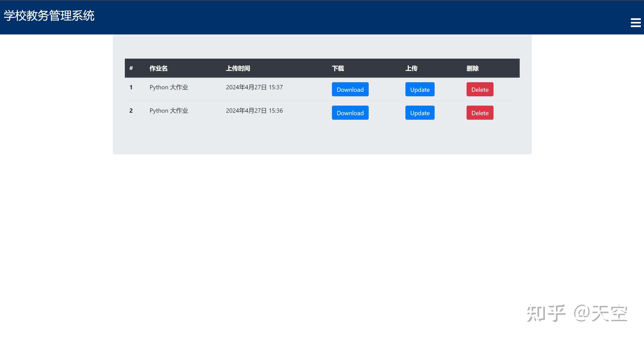
Task: Click row number 1 cell
Action: click(x=131, y=87)
